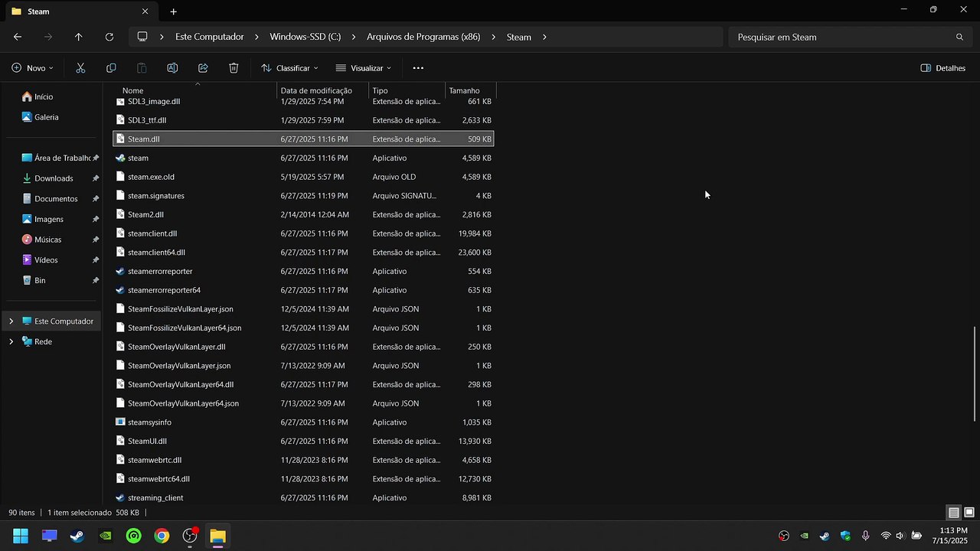Navigate to Arquivos de Programas (x86) breadcrumb

coord(423,37)
